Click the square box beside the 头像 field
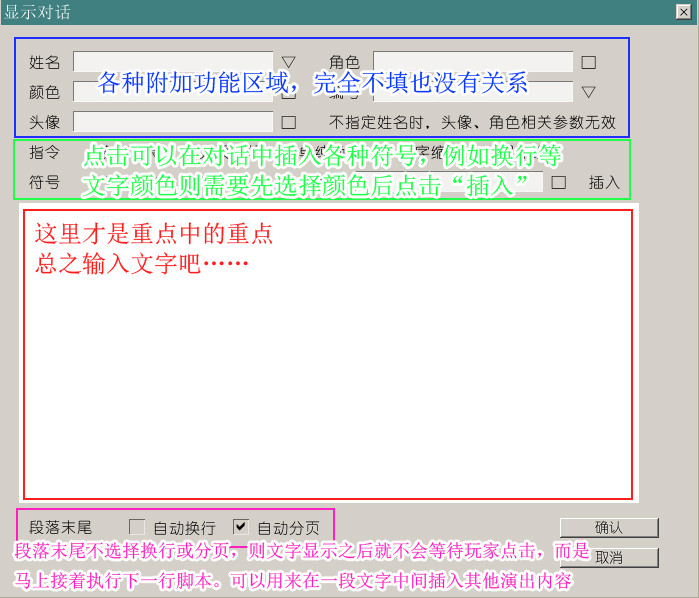This screenshot has width=699, height=598. (x=288, y=122)
